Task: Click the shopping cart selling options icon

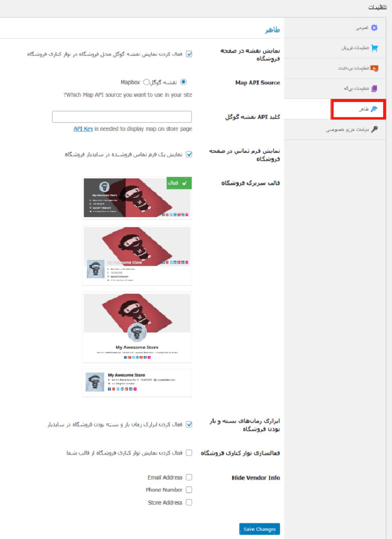Action: [374, 48]
